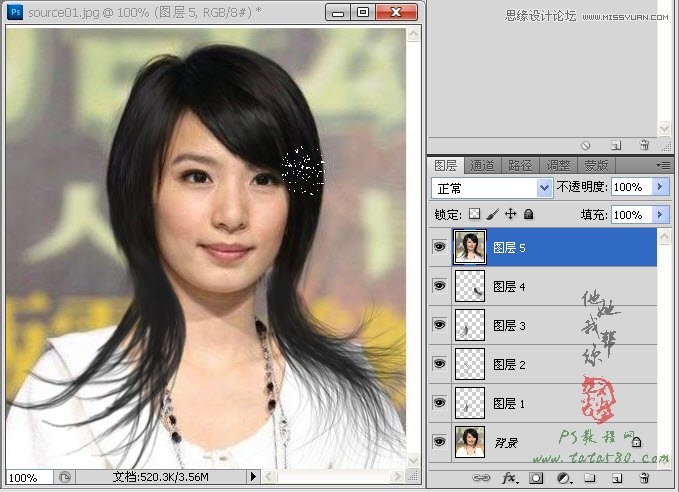Click the upper panel's new item icon

(x=616, y=146)
